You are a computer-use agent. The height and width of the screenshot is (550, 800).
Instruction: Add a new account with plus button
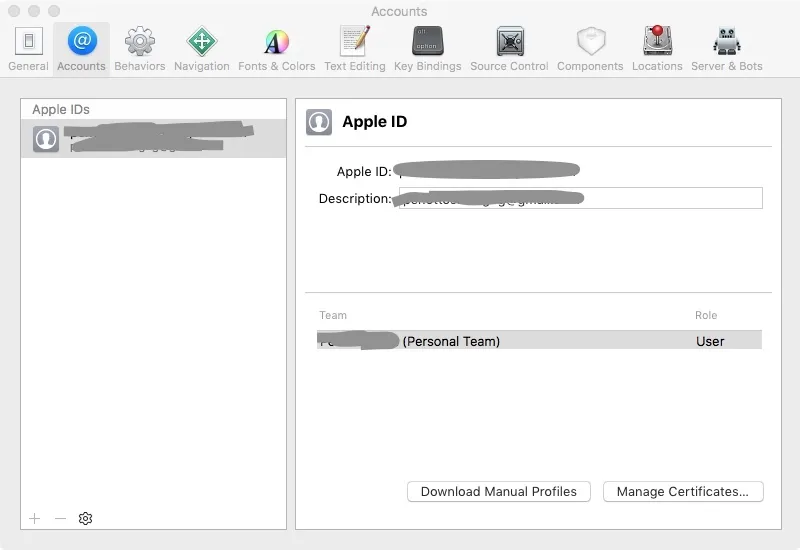pyautogui.click(x=35, y=518)
